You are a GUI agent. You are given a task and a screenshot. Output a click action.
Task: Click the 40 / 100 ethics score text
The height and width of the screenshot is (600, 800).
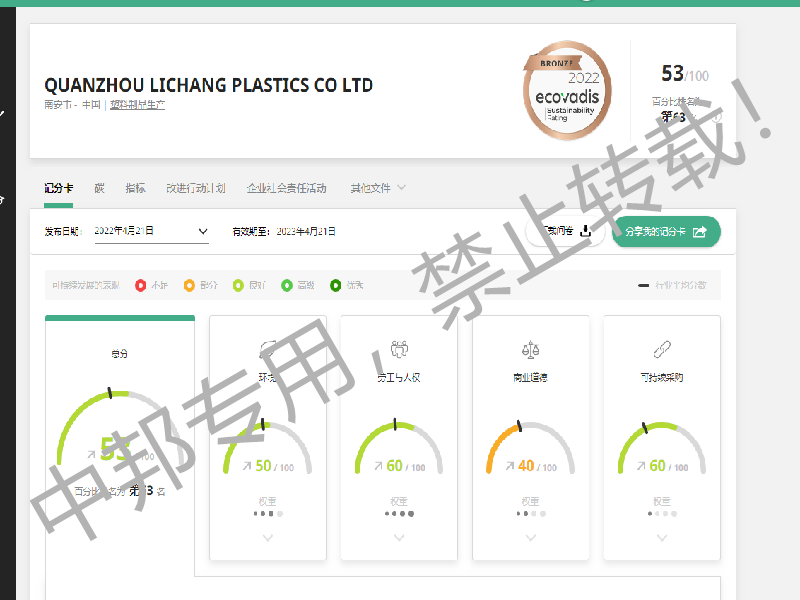pyautogui.click(x=537, y=466)
